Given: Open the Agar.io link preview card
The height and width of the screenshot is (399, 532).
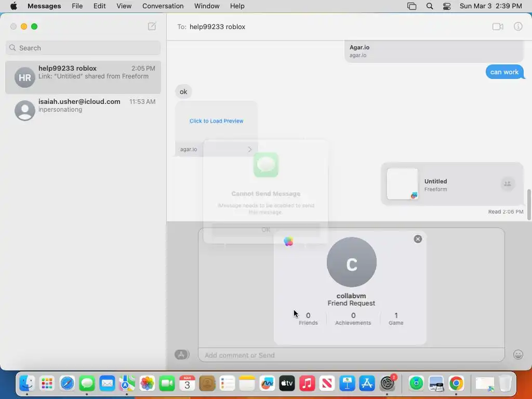Looking at the screenshot, I should point(434,51).
